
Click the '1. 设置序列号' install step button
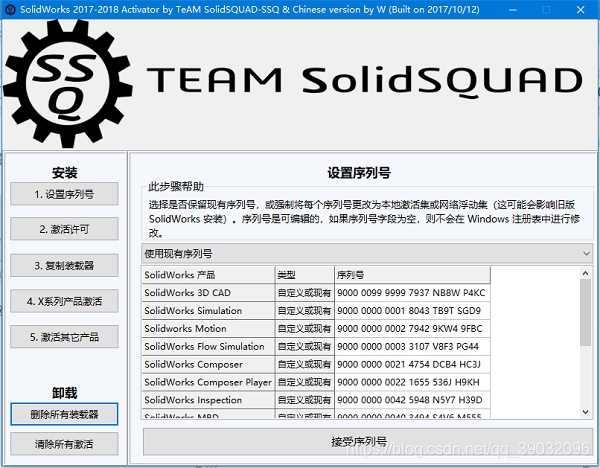click(64, 194)
